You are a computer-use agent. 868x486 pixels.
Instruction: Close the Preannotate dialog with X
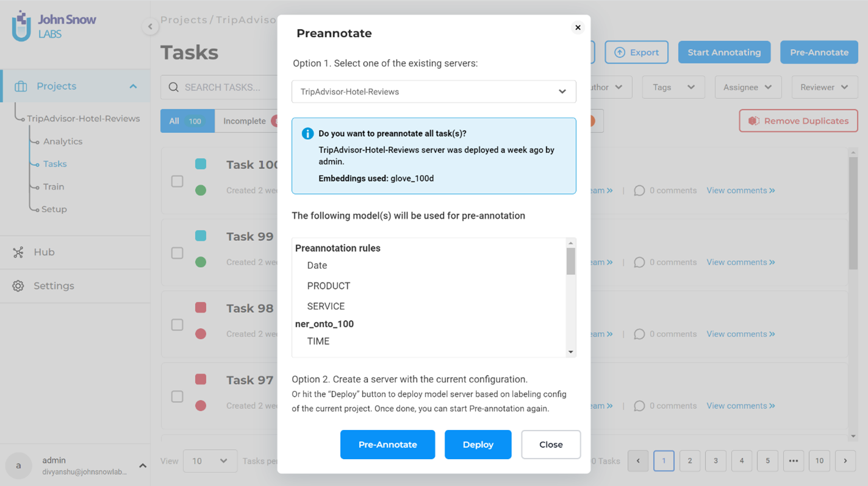click(x=578, y=27)
